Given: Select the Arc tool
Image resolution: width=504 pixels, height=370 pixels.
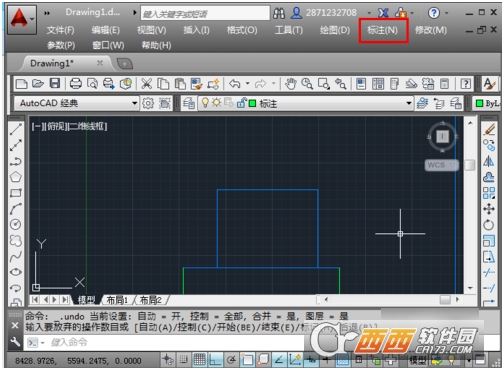Looking at the screenshot, I should [16, 209].
